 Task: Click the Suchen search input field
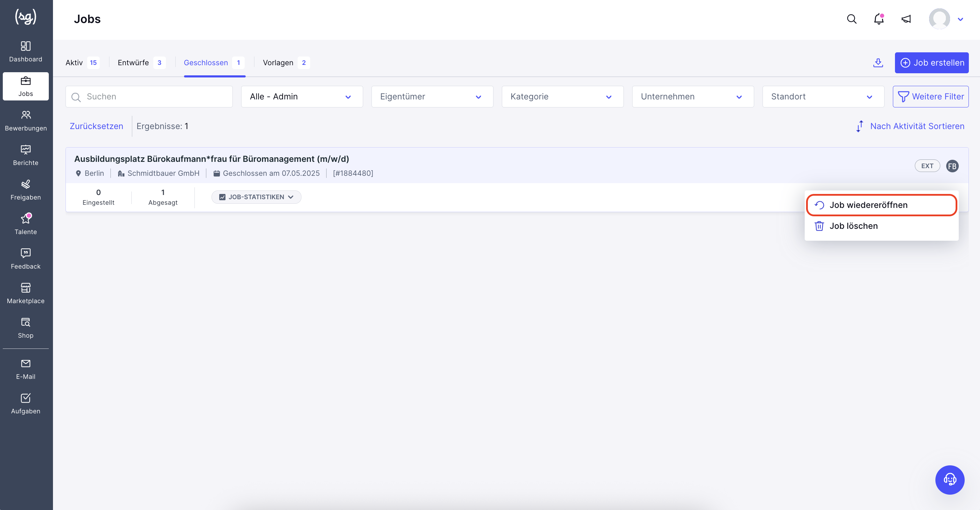149,96
